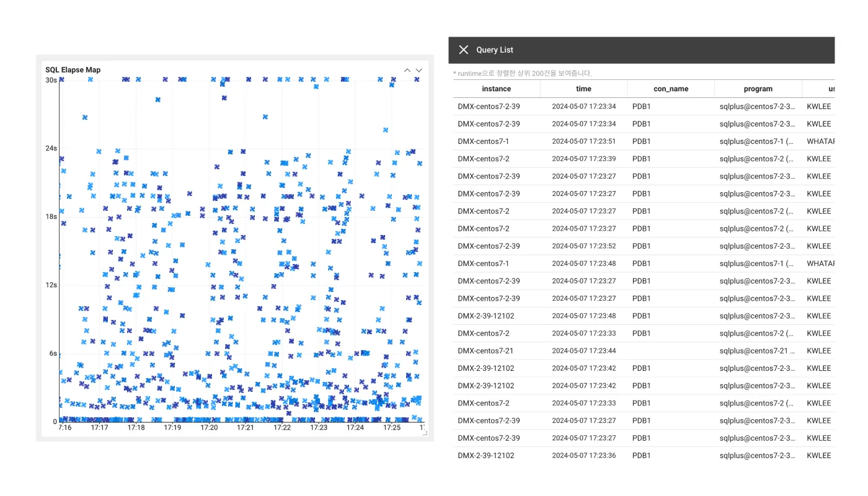Click the 30s label on the y-axis
868x496 pixels.
[51, 80]
